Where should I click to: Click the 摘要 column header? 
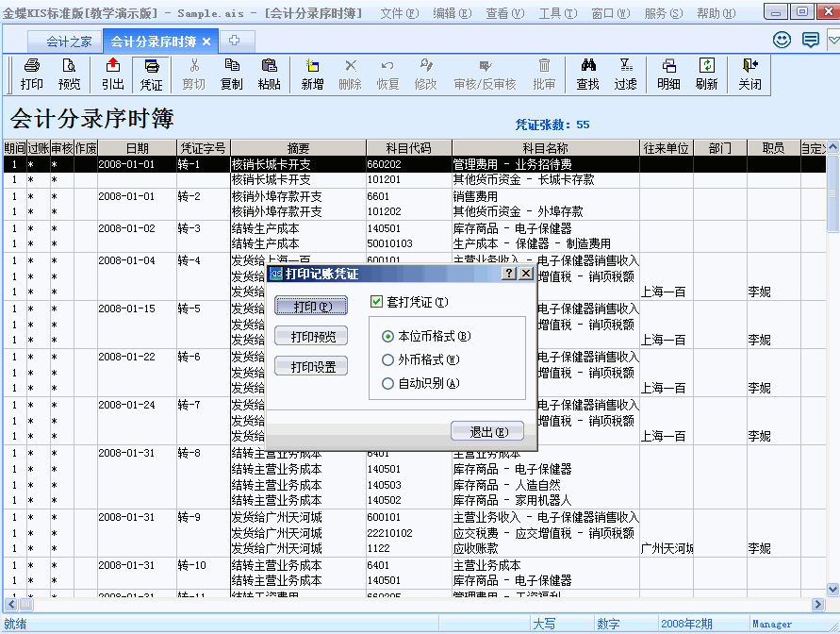pyautogui.click(x=298, y=148)
